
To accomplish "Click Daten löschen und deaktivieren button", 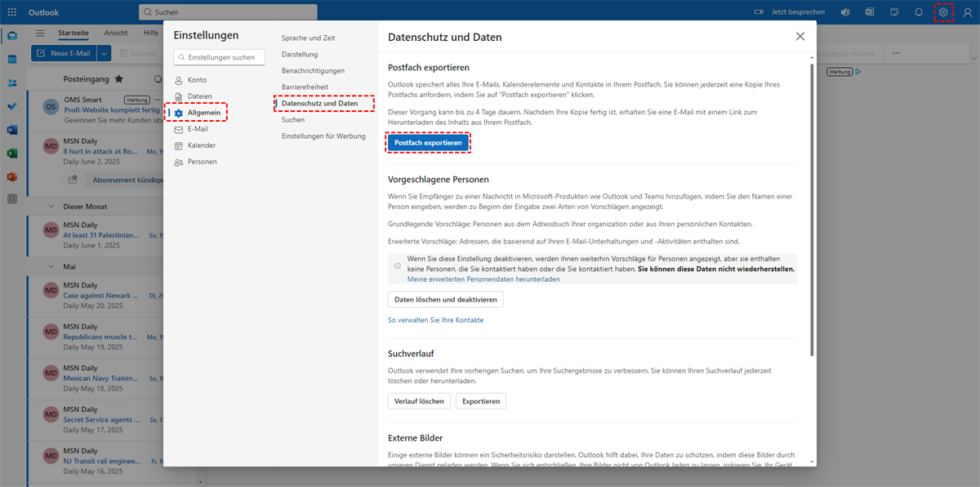I will pos(445,299).
